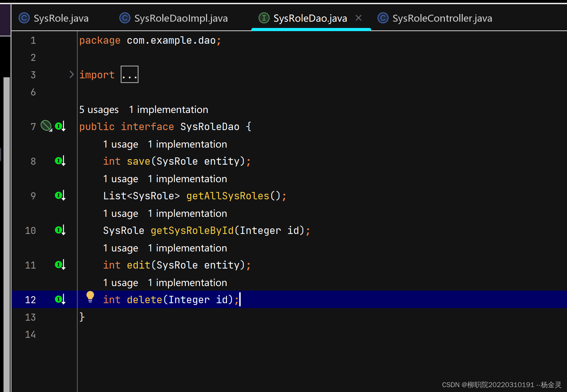Click '1 implementation' hint above save method
Screen dimensions: 567x392
click(187, 144)
